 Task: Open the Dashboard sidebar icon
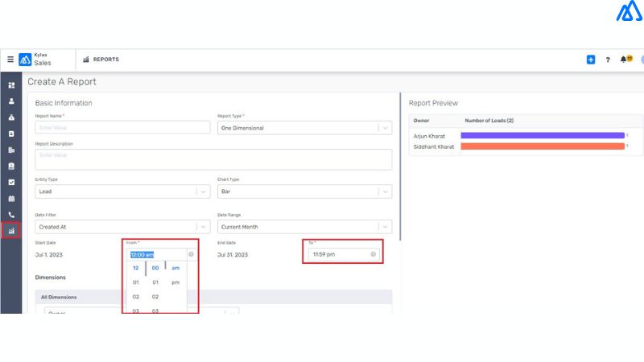pos(11,85)
